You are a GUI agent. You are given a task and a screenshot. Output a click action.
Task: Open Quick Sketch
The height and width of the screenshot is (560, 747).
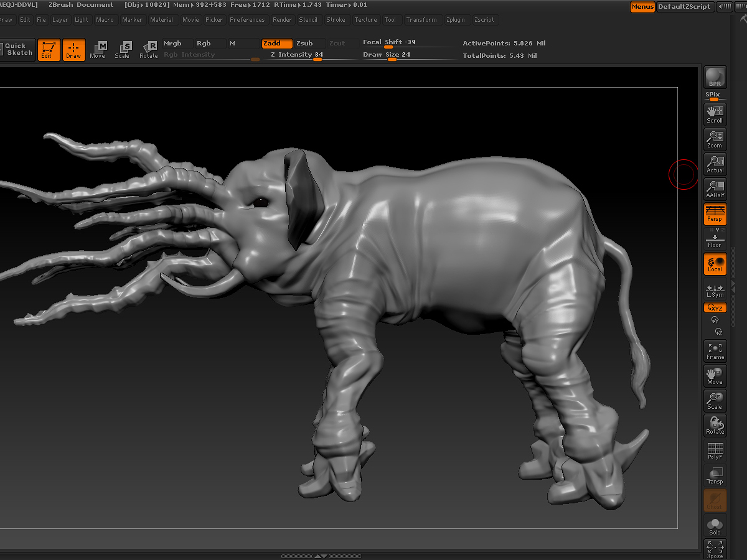click(17, 49)
